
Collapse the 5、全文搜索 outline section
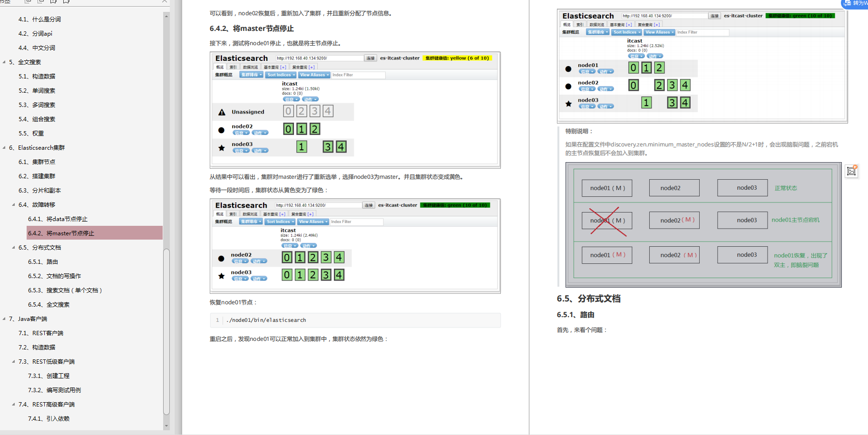4,62
